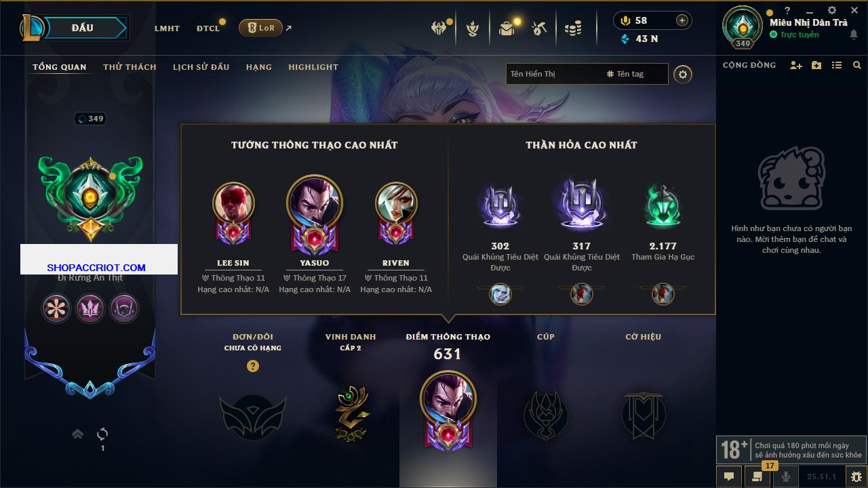
Task: Click the purchase RP plus button
Action: pos(682,20)
